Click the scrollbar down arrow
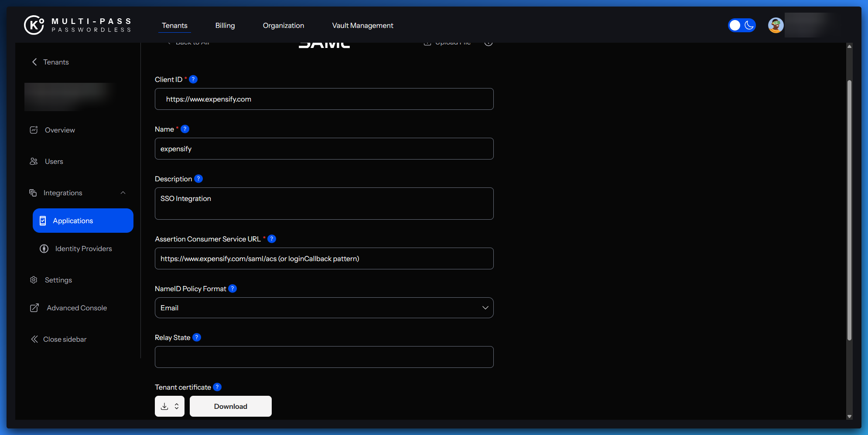Viewport: 868px width, 435px height. point(849,417)
